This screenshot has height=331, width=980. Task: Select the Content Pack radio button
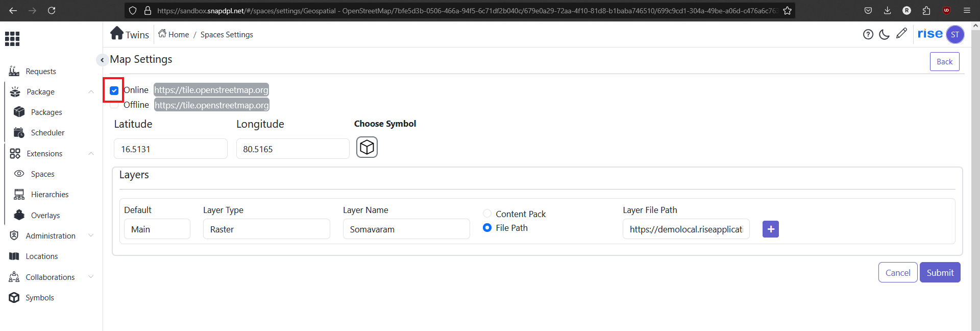[487, 214]
